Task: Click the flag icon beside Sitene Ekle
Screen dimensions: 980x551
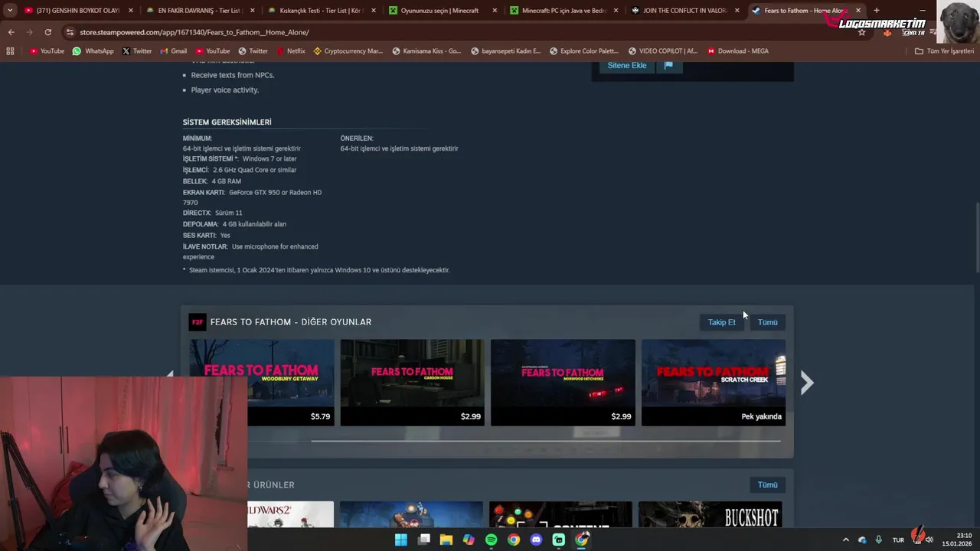Action: click(668, 65)
